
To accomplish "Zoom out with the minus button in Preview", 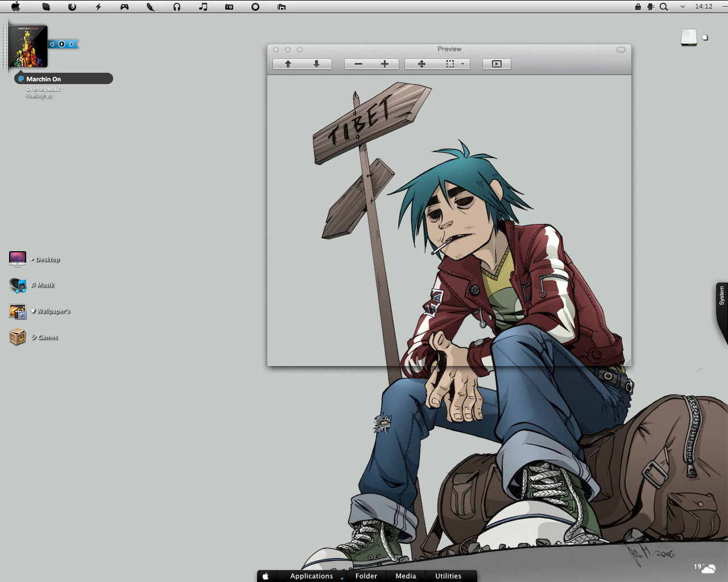I will coord(358,64).
